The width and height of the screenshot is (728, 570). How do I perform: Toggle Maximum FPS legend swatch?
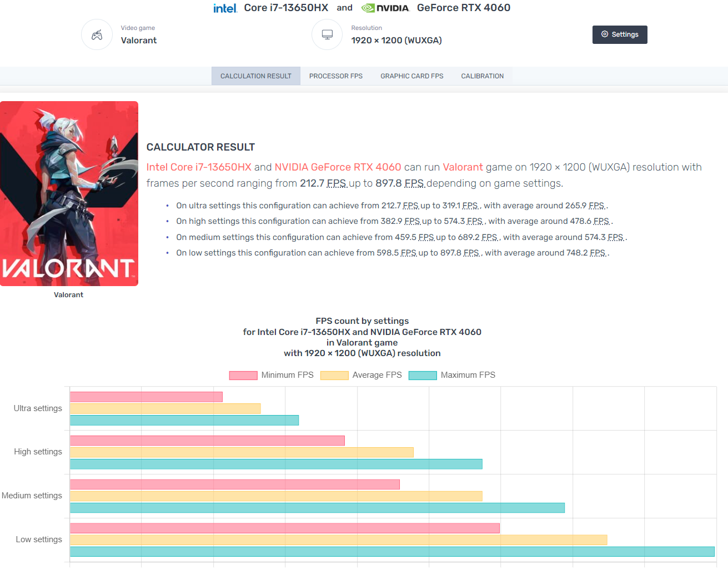423,376
